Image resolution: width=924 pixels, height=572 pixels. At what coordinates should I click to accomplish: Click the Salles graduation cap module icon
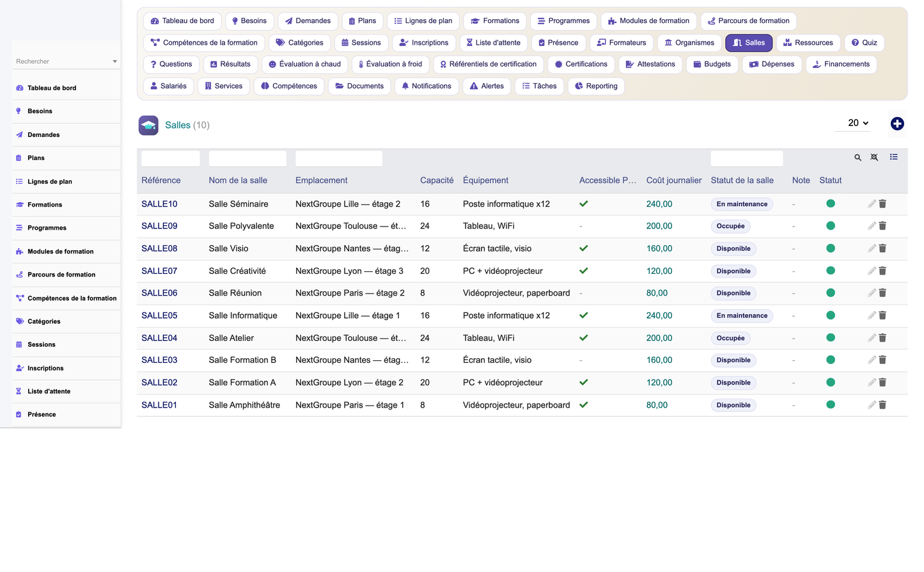point(148,125)
